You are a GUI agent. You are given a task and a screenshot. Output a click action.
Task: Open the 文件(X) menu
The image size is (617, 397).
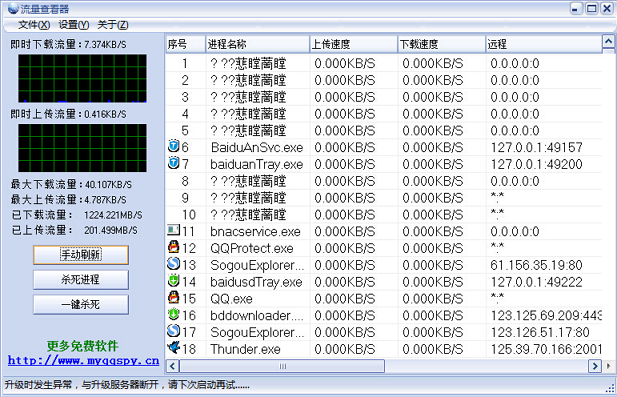(34, 25)
